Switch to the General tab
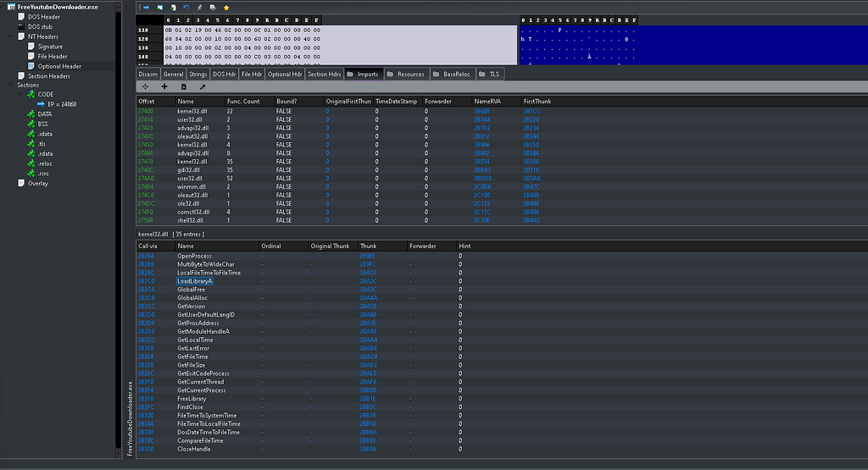The width and height of the screenshot is (868, 470). coord(173,74)
